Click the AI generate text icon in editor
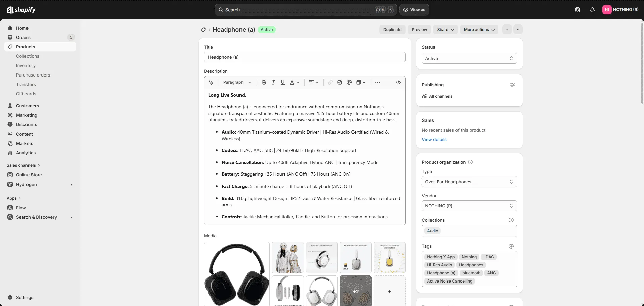 [x=211, y=82]
